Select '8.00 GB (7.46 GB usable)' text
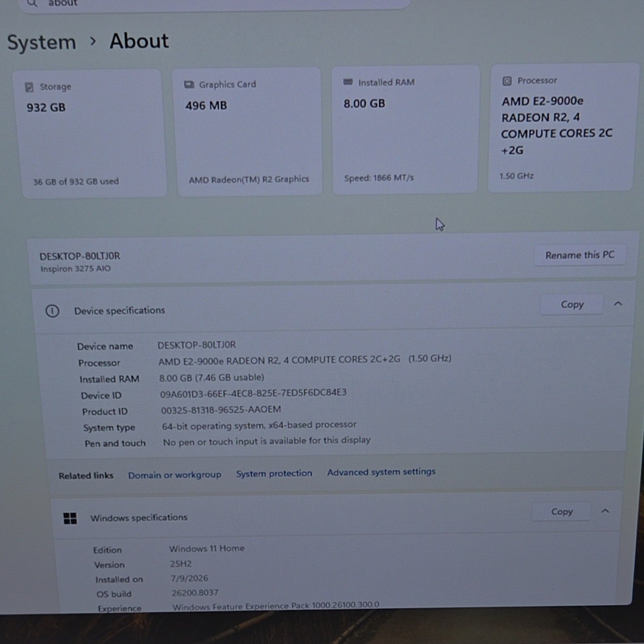This screenshot has height=644, width=644. 212,378
